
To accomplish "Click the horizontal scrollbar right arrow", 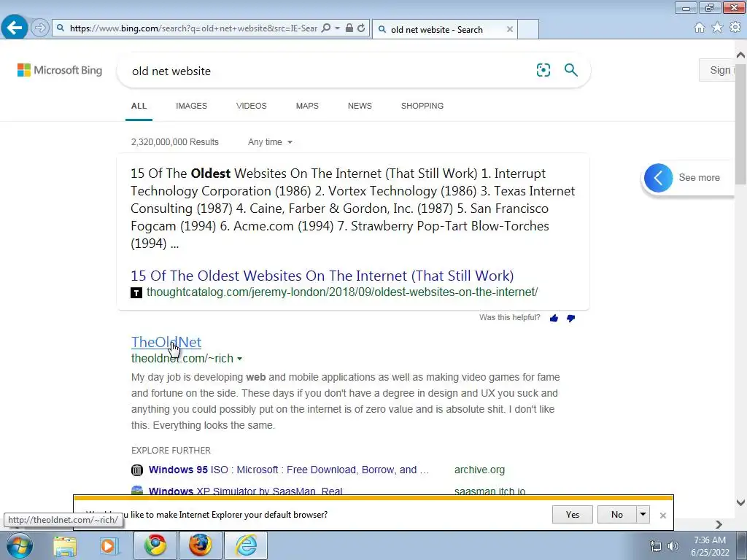I will 719,524.
